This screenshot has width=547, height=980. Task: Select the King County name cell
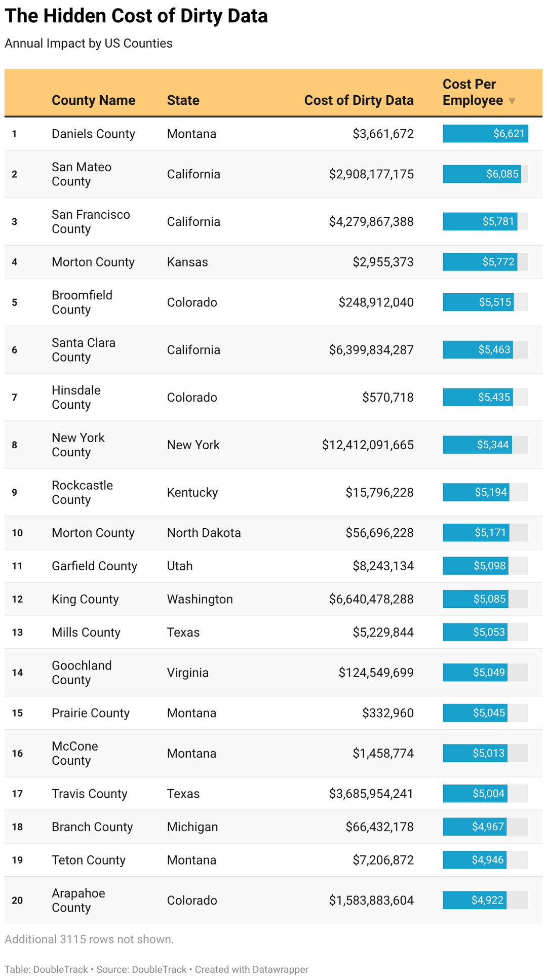point(85,599)
